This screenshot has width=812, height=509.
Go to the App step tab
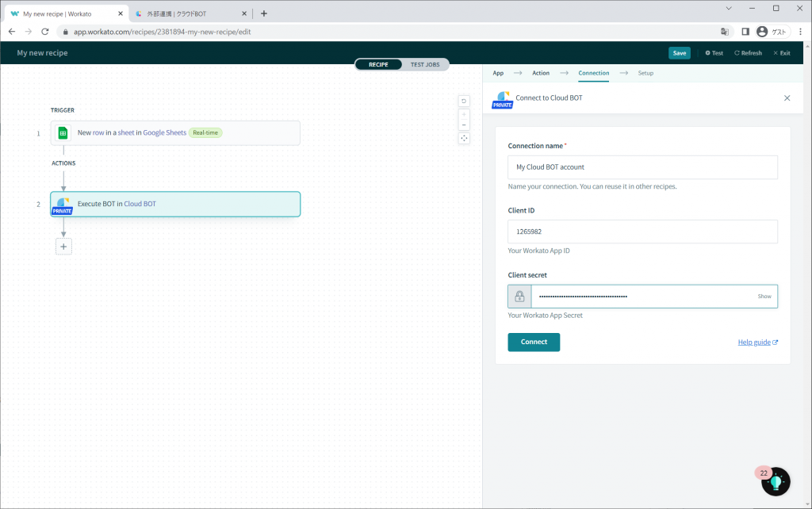click(x=498, y=73)
